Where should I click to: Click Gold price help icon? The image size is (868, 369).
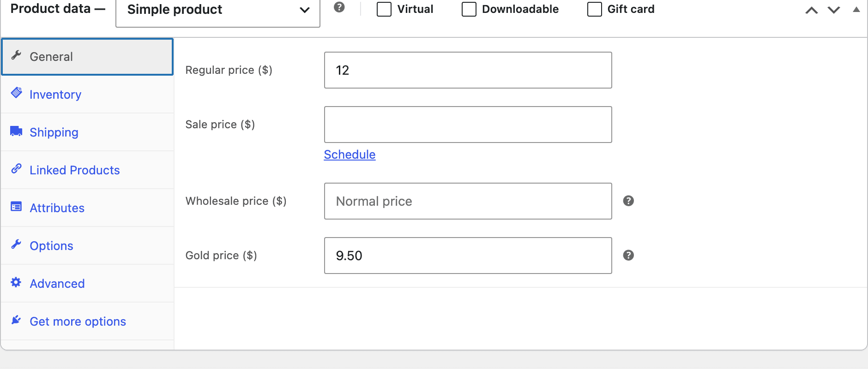coord(628,255)
